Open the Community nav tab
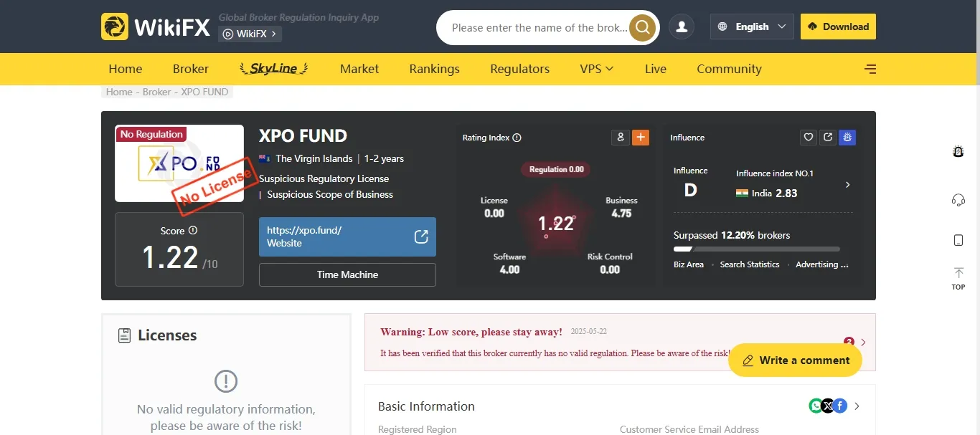980x435 pixels. [729, 69]
